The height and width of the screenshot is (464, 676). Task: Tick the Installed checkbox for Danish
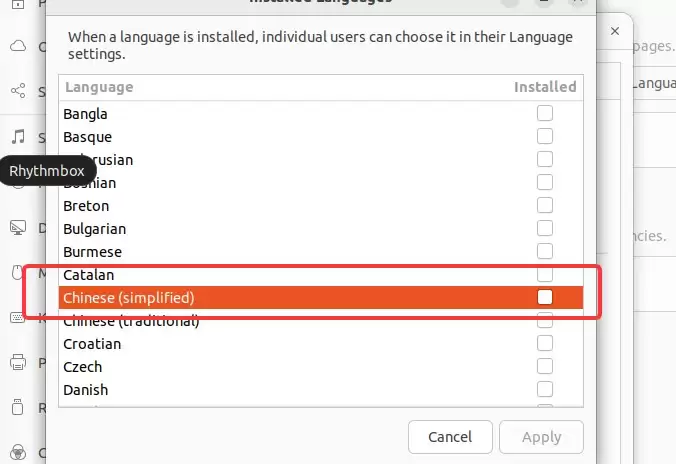tap(545, 389)
